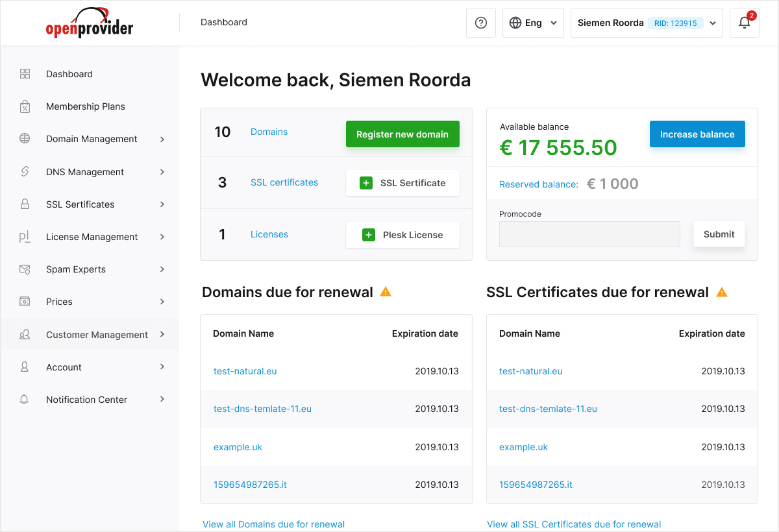Screen dimensions: 779x532
Task: Open the notifications bell icon
Action: click(744, 23)
